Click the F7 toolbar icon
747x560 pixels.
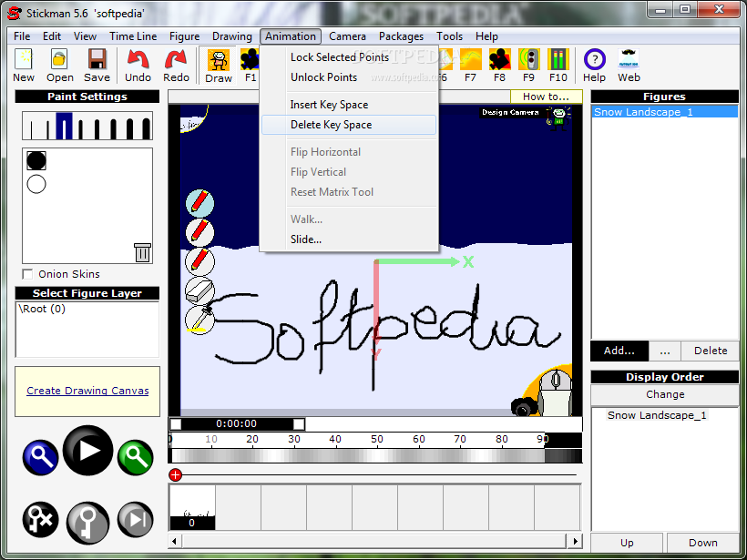(x=471, y=65)
